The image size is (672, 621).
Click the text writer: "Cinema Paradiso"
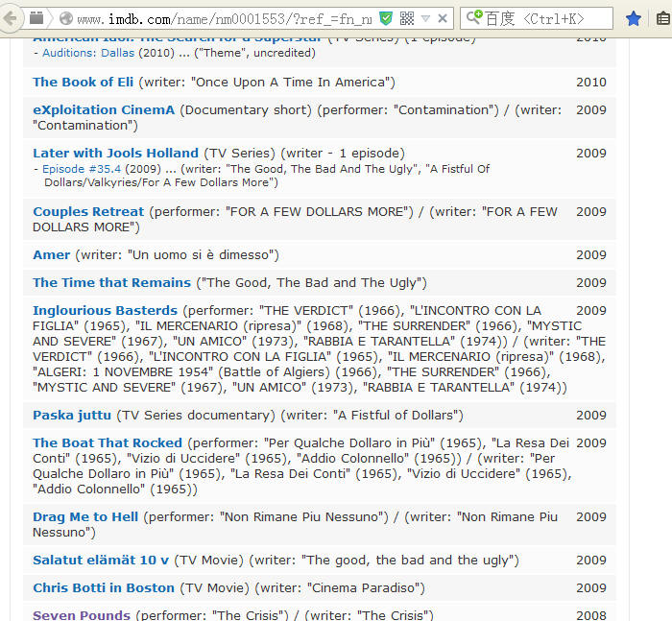click(340, 588)
